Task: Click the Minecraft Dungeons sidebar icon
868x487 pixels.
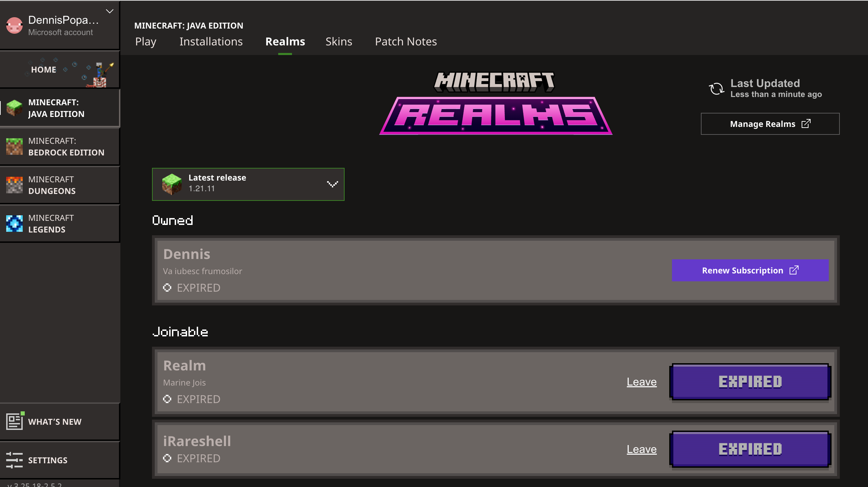Action: (x=14, y=185)
